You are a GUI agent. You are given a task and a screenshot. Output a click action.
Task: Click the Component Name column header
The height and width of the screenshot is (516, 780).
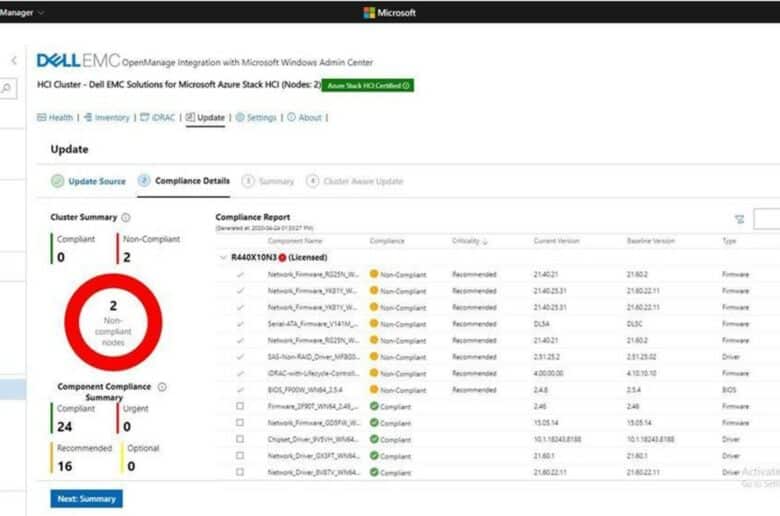(x=295, y=241)
